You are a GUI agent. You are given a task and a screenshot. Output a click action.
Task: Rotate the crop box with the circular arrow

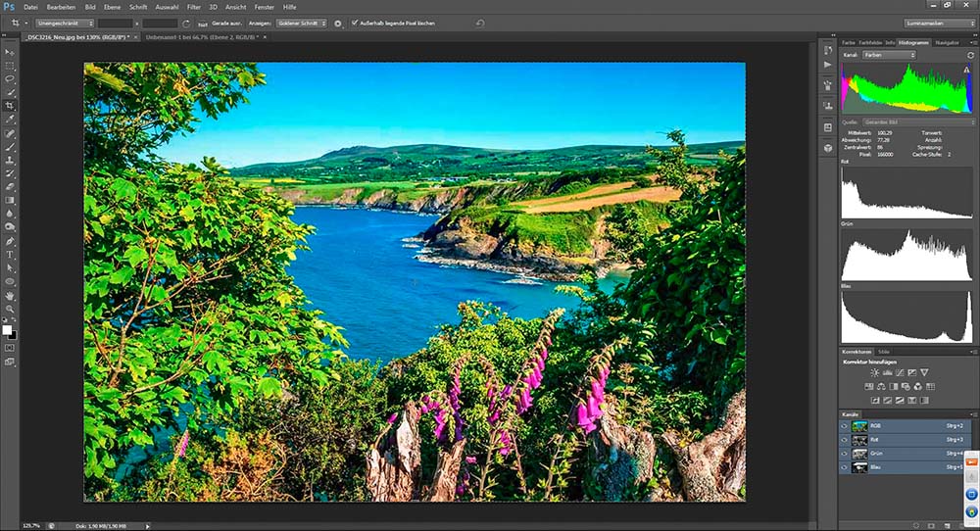tap(186, 24)
